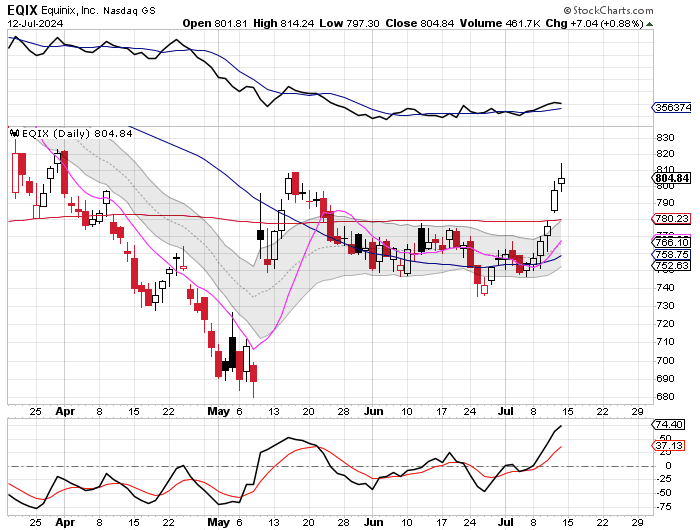Click the 766.10 price tag
This screenshot has height=530, width=700.
[x=670, y=242]
